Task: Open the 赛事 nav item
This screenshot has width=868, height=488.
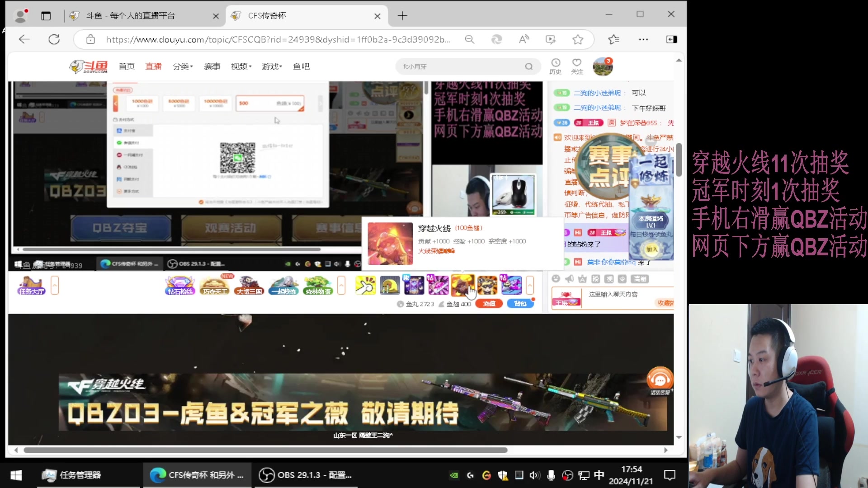Action: tap(212, 66)
